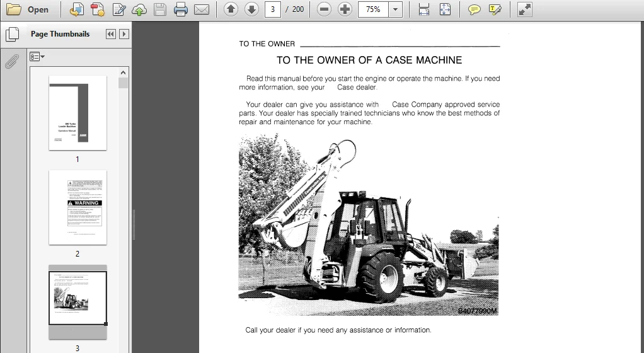The width and height of the screenshot is (644, 353).
Task: Open the Attachments paperclip panel
Action: click(x=12, y=62)
